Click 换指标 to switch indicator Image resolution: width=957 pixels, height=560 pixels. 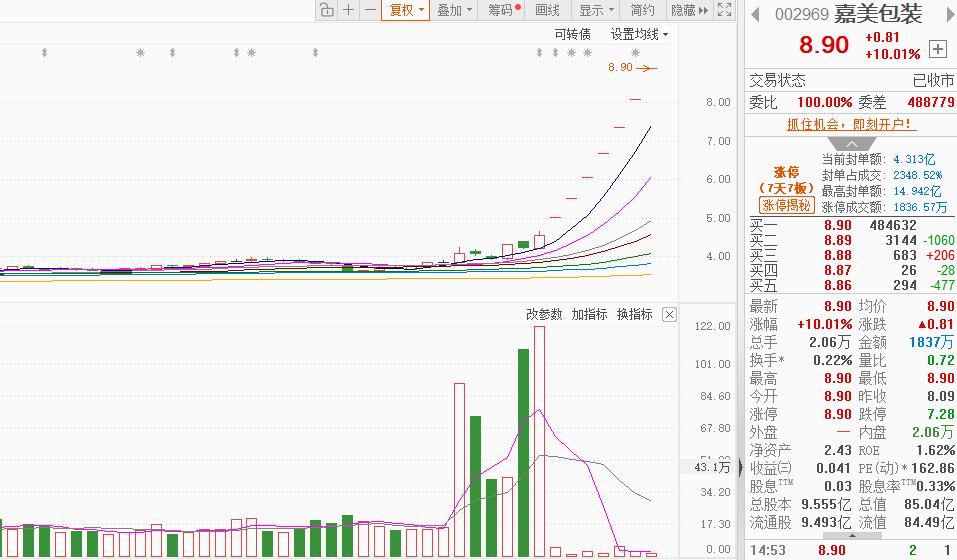[x=634, y=315]
